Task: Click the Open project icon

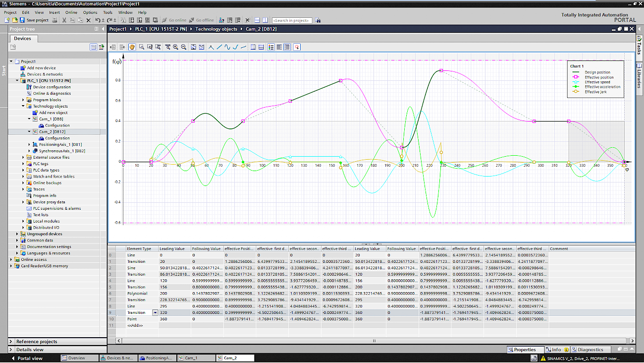Action: 15,20
